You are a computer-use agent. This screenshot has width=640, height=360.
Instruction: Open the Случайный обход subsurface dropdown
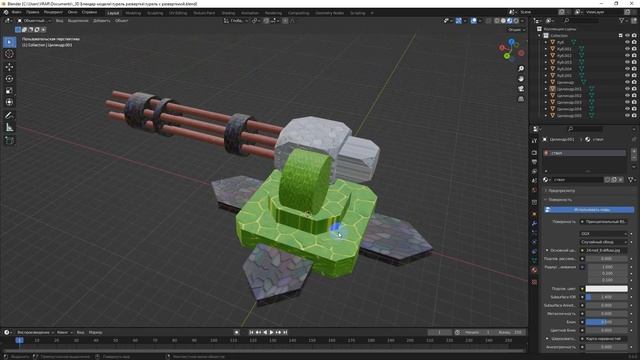(603, 242)
